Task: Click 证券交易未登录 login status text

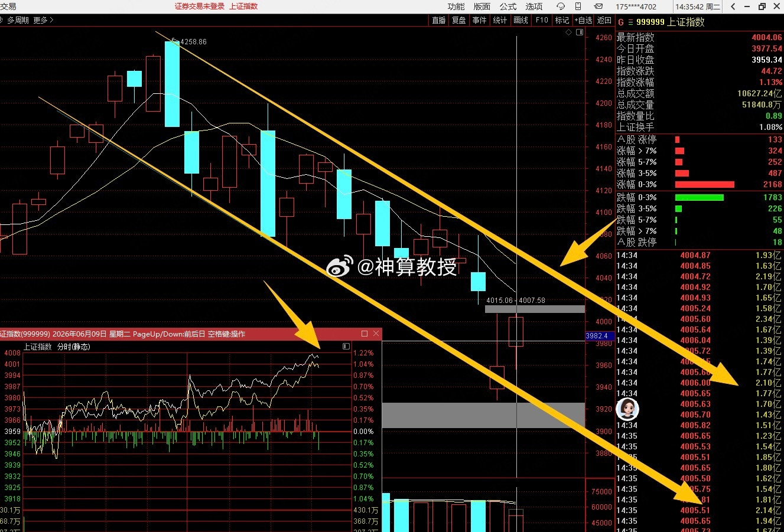Action: point(200,6)
